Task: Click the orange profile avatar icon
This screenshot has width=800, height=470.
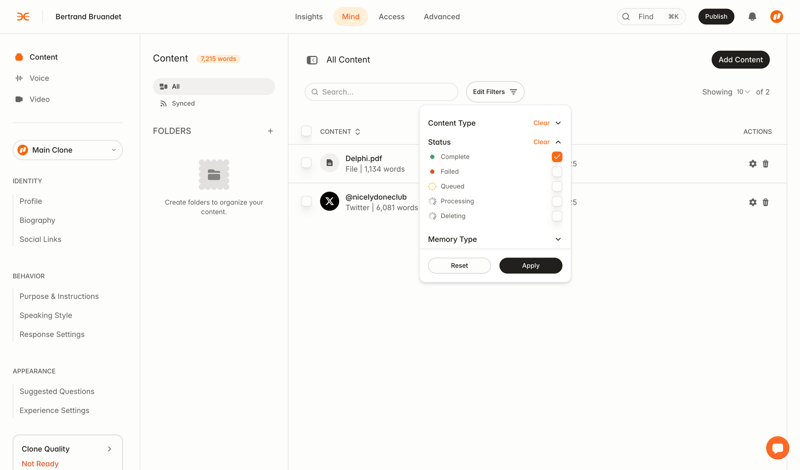Action: click(x=776, y=17)
